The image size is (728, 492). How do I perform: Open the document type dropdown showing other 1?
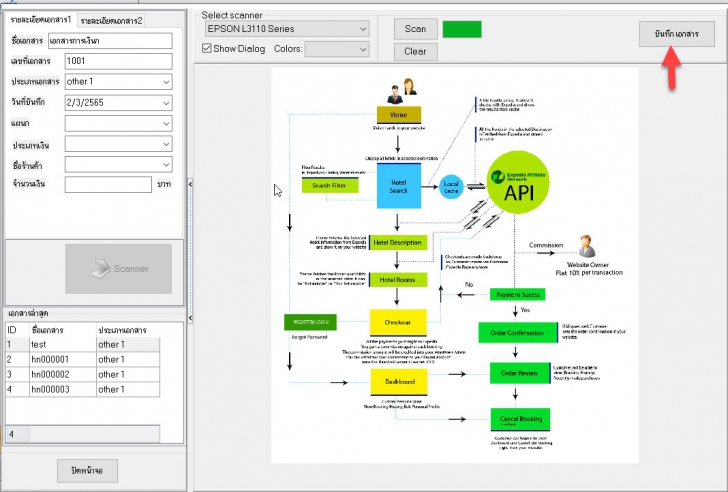point(118,82)
